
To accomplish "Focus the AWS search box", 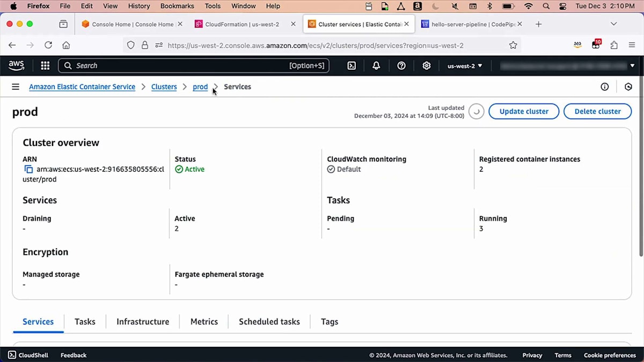I will 194,65.
